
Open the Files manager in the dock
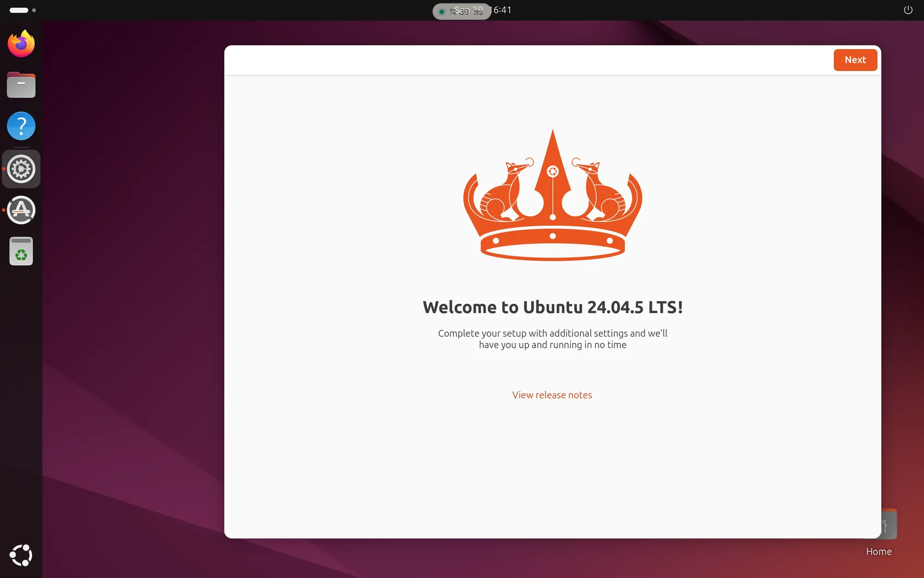coord(21,85)
